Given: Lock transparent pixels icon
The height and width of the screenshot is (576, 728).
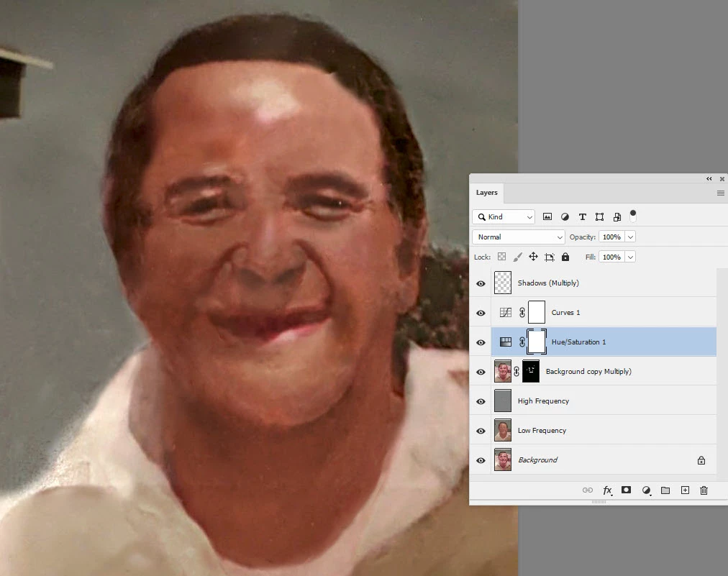Looking at the screenshot, I should (502, 257).
